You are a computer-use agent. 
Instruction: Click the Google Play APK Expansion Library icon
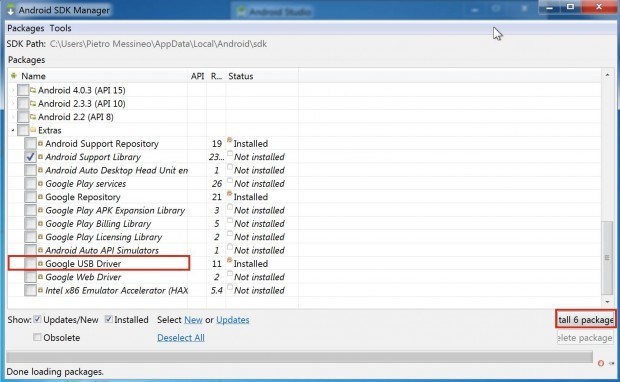pyautogui.click(x=40, y=210)
